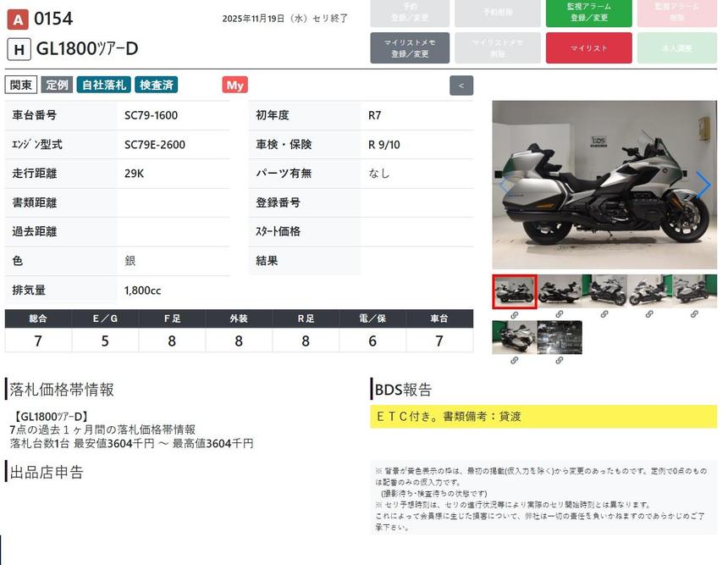
Task: Click the H maker badge icon
Action: tap(19, 49)
